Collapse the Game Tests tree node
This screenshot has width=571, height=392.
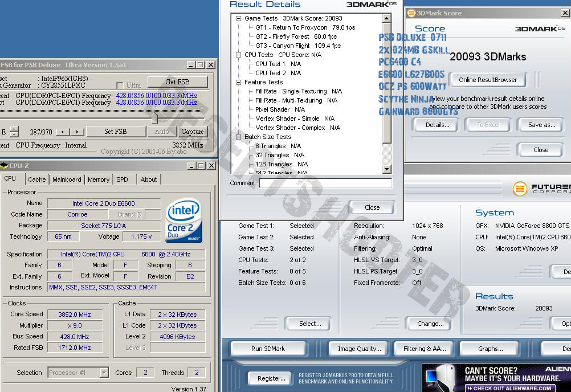[239, 18]
